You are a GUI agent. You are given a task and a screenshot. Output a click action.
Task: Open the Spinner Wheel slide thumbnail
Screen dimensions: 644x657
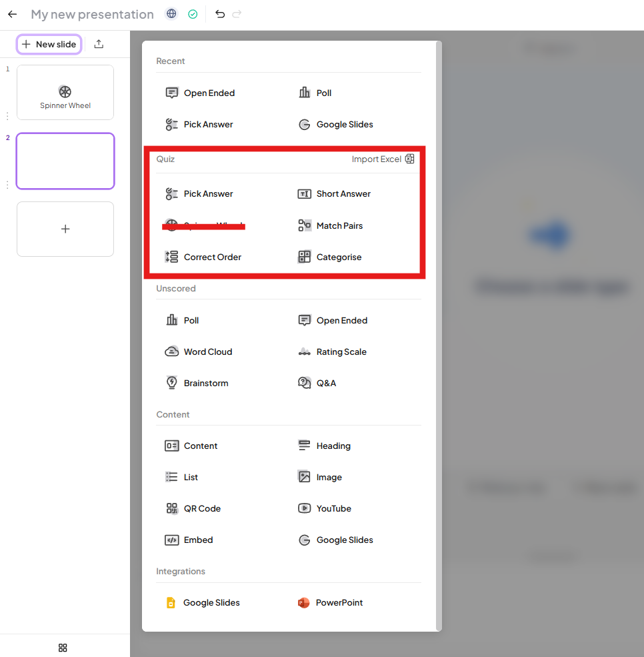click(x=65, y=93)
